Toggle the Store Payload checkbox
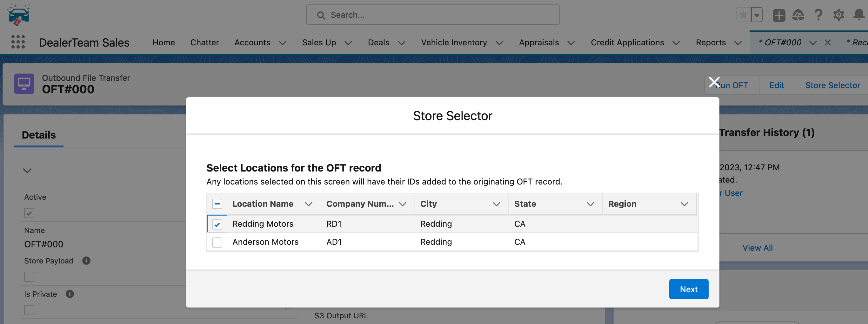Viewport: 868px width, 324px height. [29, 276]
